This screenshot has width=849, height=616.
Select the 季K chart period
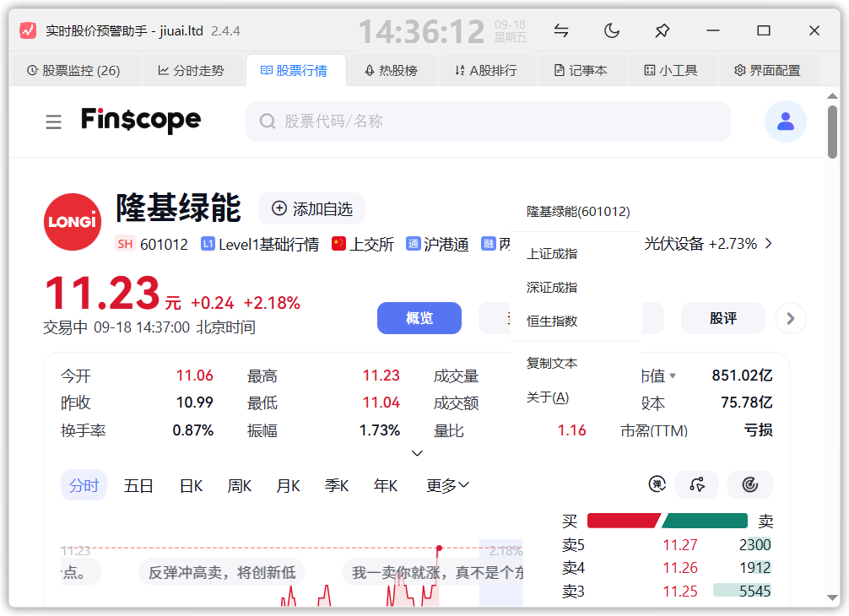(x=336, y=485)
